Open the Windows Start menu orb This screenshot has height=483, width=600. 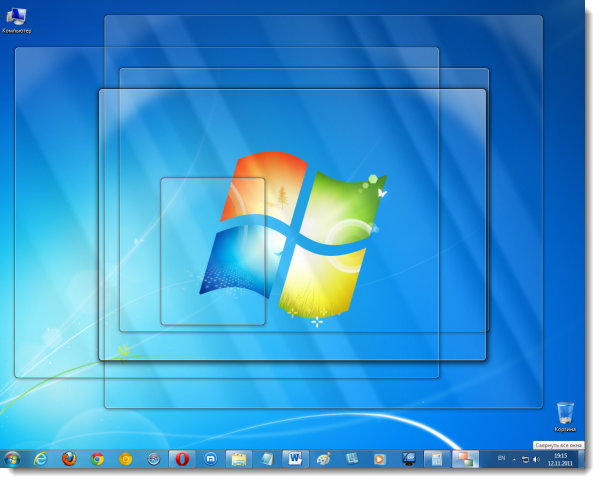(x=12, y=459)
